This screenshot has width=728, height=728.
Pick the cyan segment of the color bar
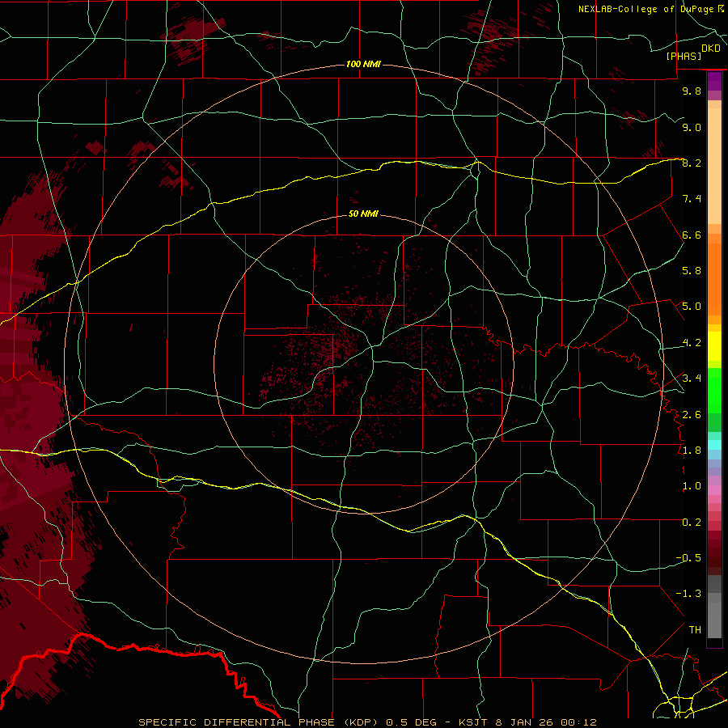[x=714, y=445]
